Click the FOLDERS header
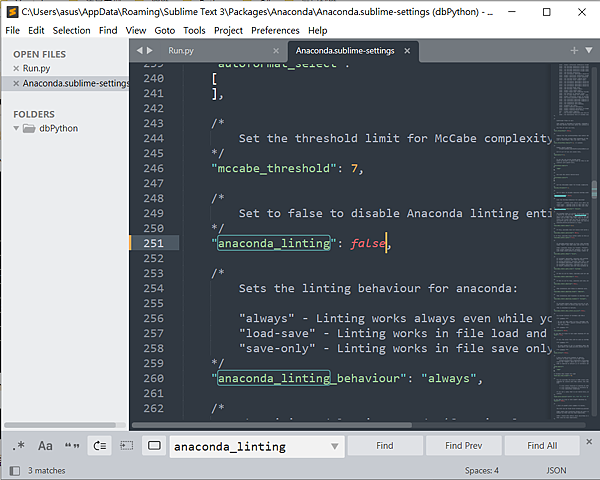The image size is (600, 480). pyautogui.click(x=34, y=114)
